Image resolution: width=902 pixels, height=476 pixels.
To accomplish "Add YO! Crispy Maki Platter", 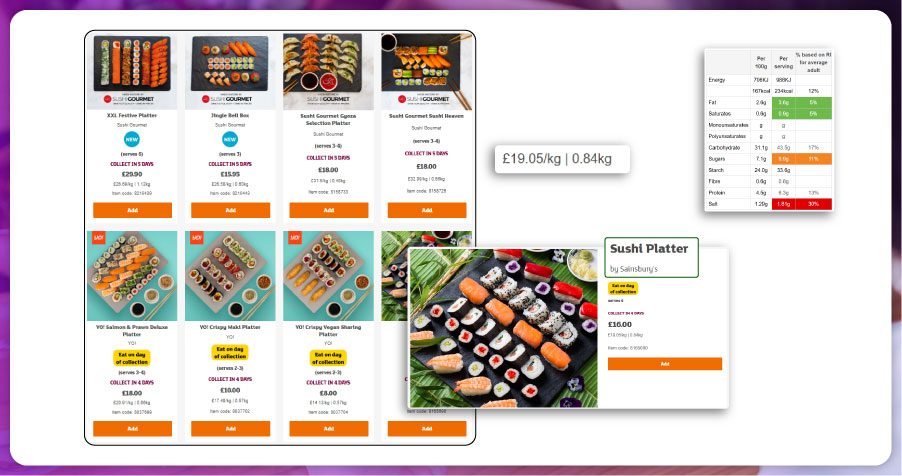I will point(230,428).
